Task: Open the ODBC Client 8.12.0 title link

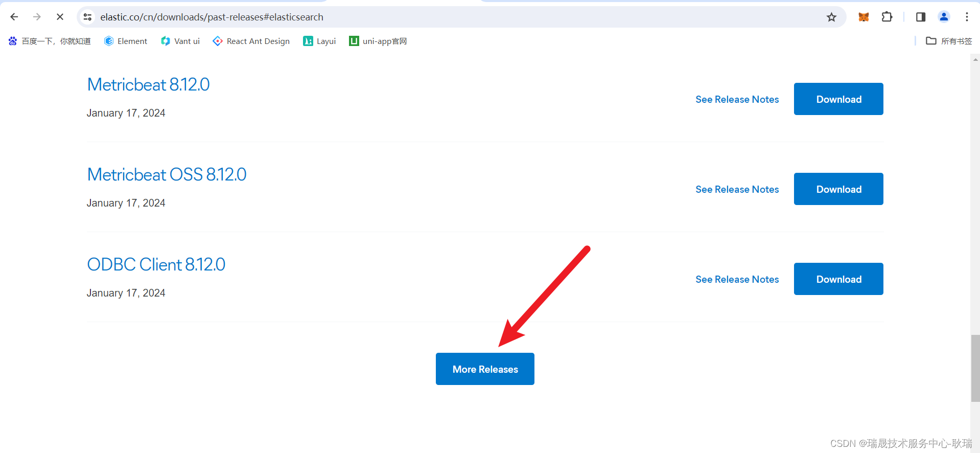Action: 156,264
